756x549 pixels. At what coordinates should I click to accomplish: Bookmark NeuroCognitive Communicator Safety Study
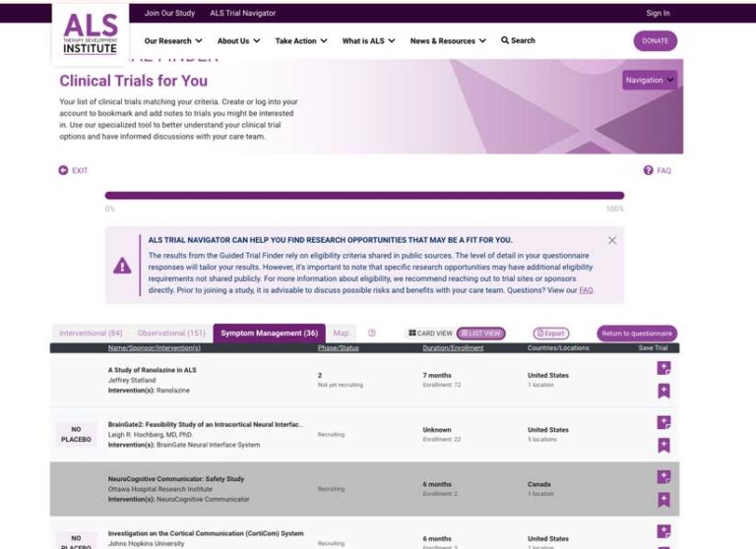tap(663, 500)
